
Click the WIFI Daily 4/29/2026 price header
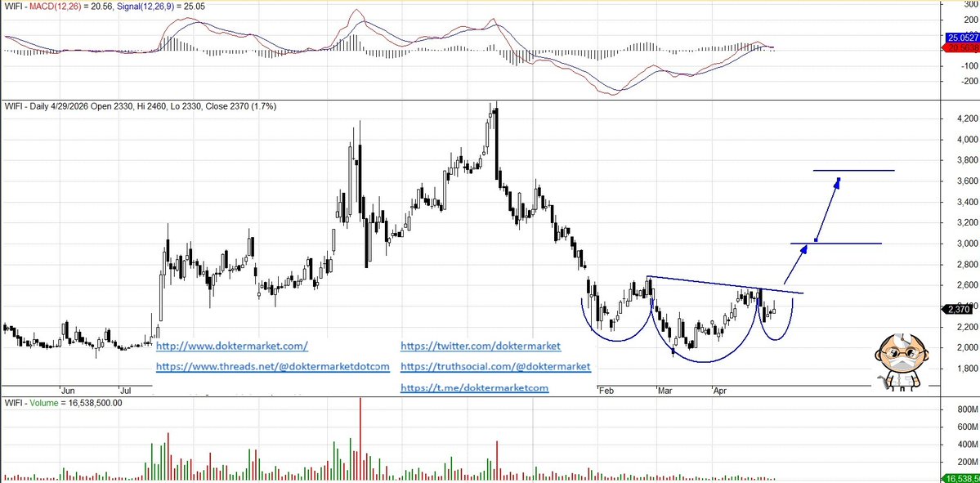pyautogui.click(x=141, y=106)
